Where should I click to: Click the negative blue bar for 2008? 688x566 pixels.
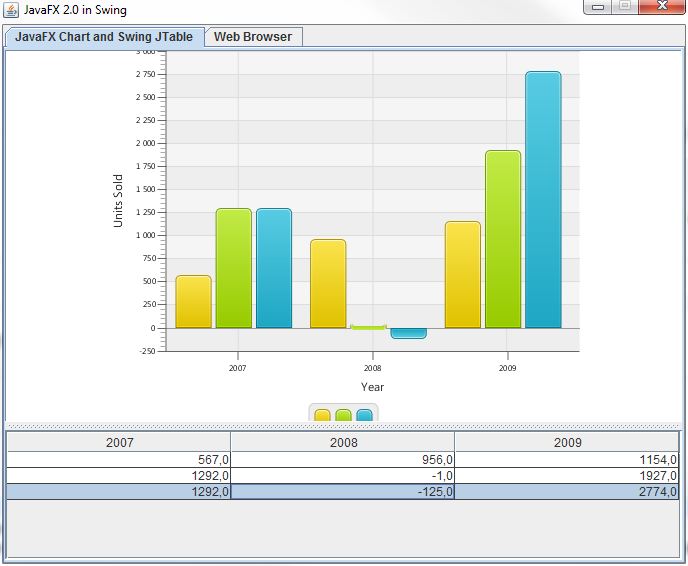pyautogui.click(x=408, y=333)
